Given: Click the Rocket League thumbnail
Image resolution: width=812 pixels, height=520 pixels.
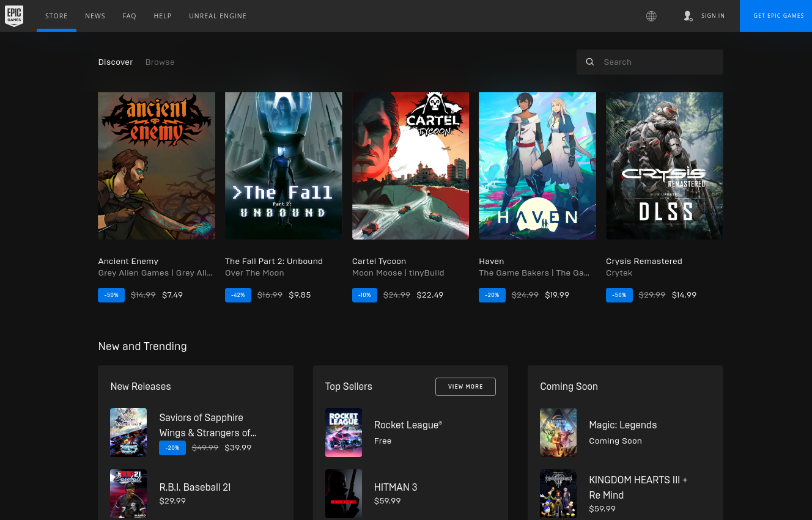Looking at the screenshot, I should [x=344, y=433].
